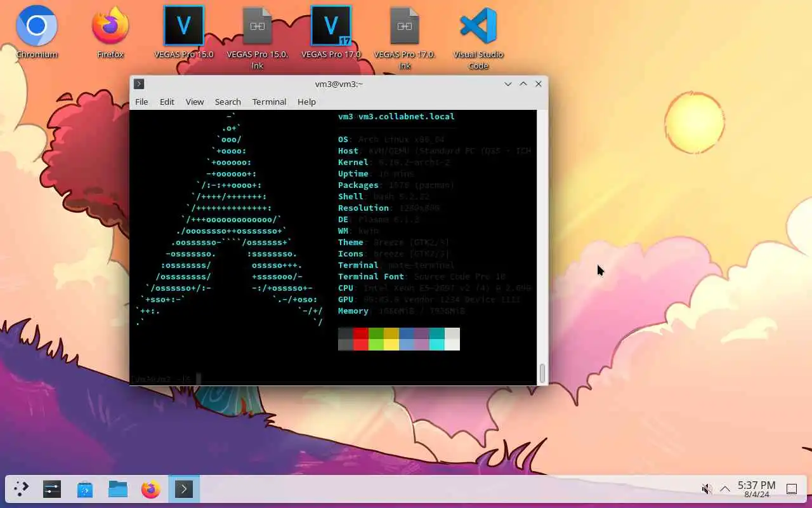Click the Packages label in neofetch output
This screenshot has height=508, width=812.
pos(358,185)
